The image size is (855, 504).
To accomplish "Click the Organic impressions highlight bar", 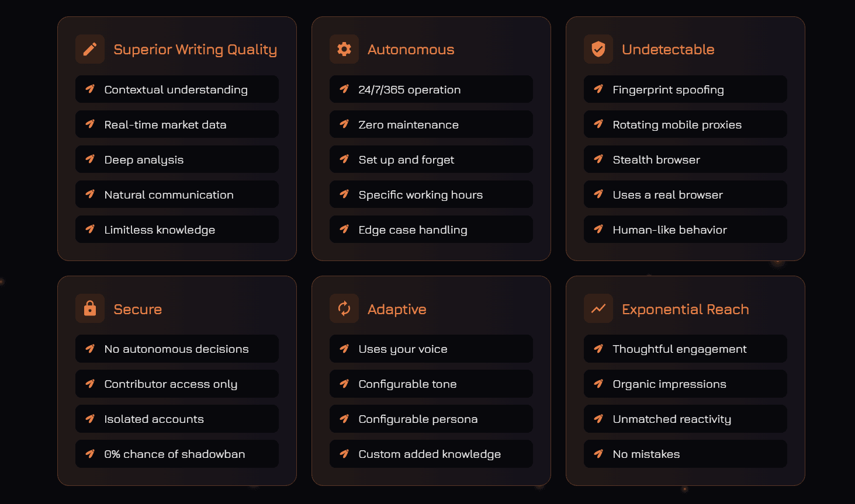I will [685, 384].
